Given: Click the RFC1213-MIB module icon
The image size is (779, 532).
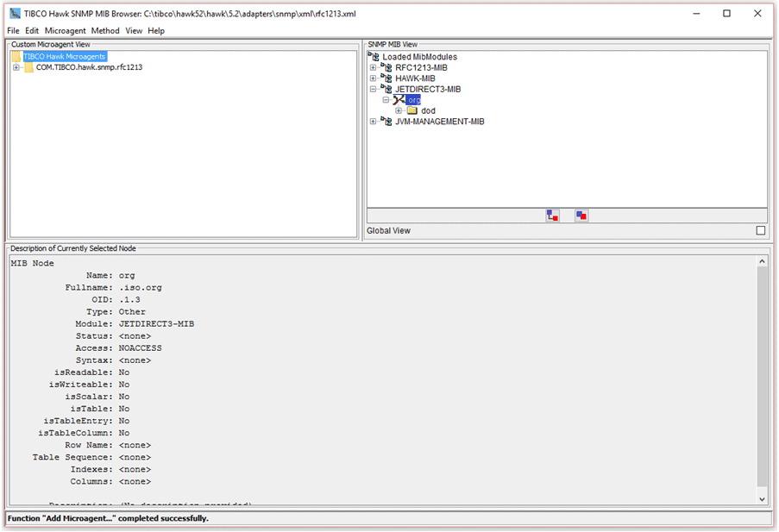Looking at the screenshot, I should pyautogui.click(x=386, y=67).
